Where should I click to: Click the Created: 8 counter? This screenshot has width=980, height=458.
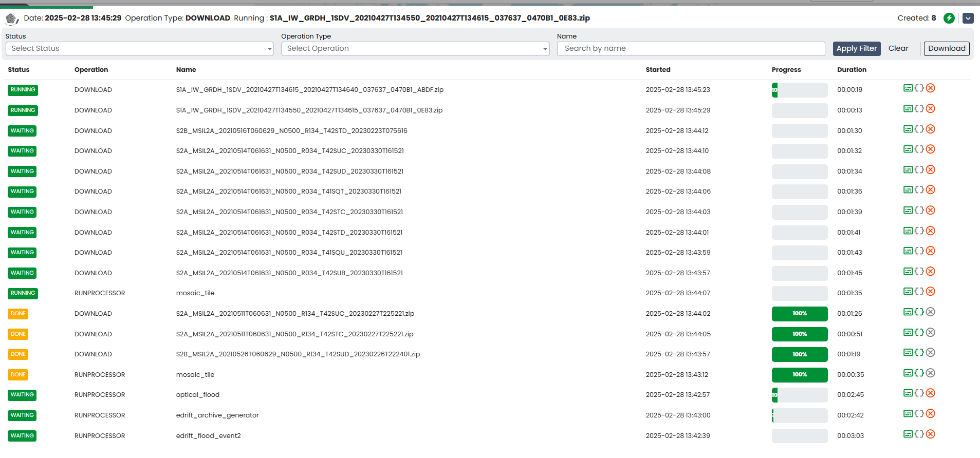[x=917, y=18]
